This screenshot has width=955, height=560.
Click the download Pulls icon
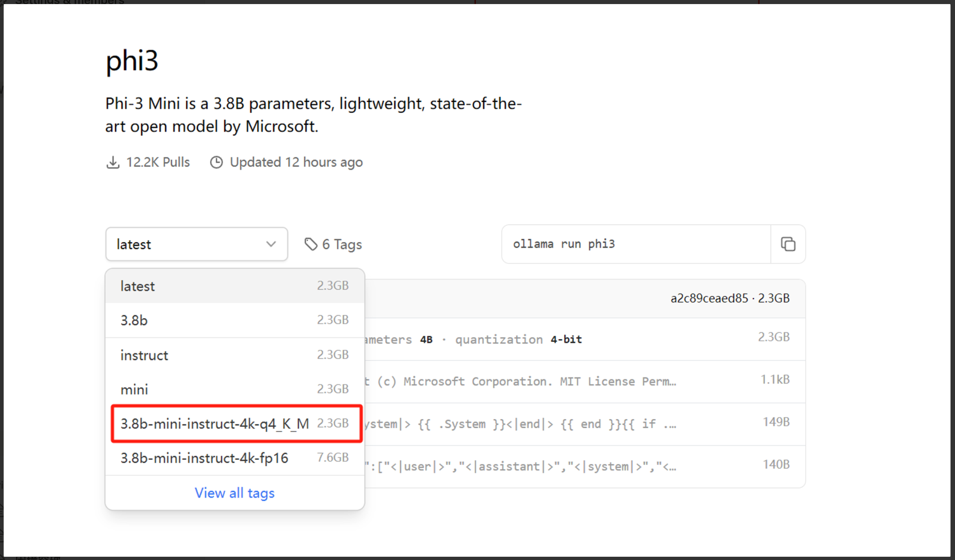113,162
